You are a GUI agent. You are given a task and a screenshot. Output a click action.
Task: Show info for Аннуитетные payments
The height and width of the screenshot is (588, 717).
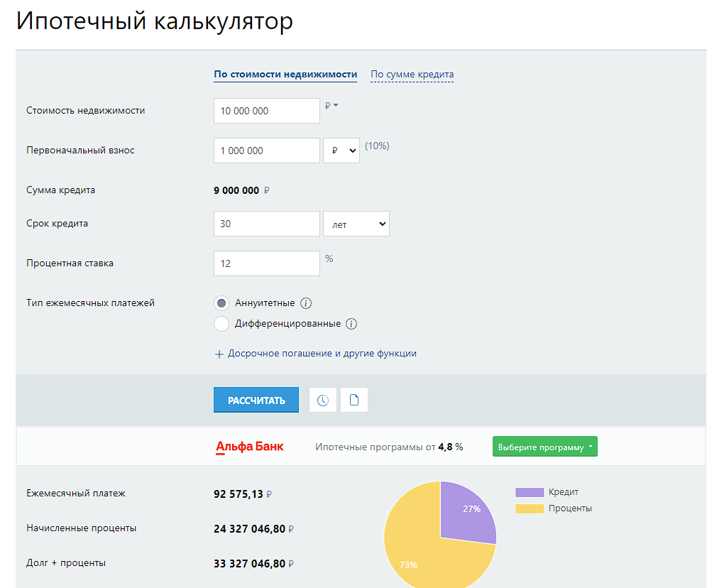(306, 303)
